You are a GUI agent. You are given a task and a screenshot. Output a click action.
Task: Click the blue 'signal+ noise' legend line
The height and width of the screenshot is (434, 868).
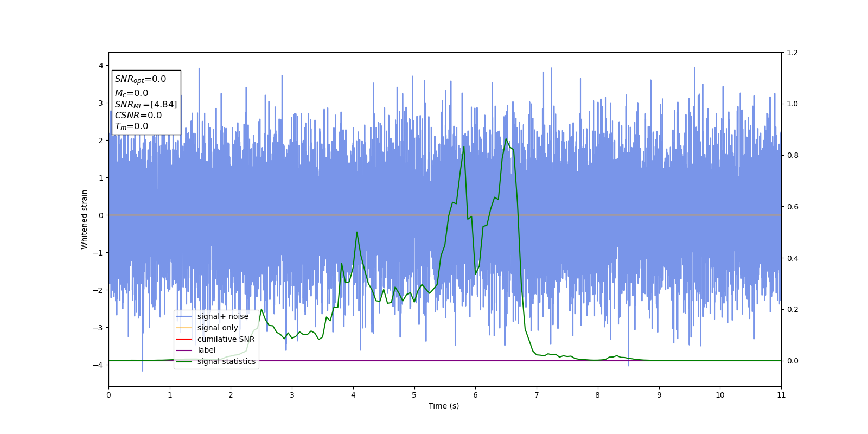[184, 317]
